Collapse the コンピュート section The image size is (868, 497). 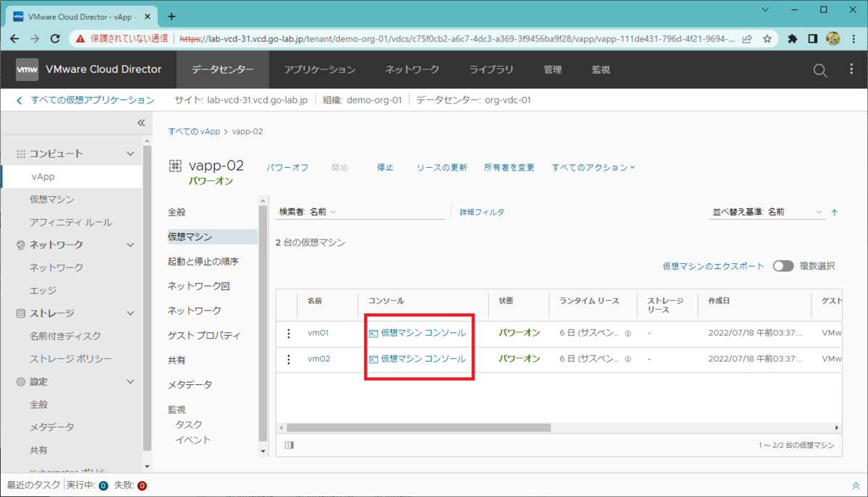[x=130, y=154]
